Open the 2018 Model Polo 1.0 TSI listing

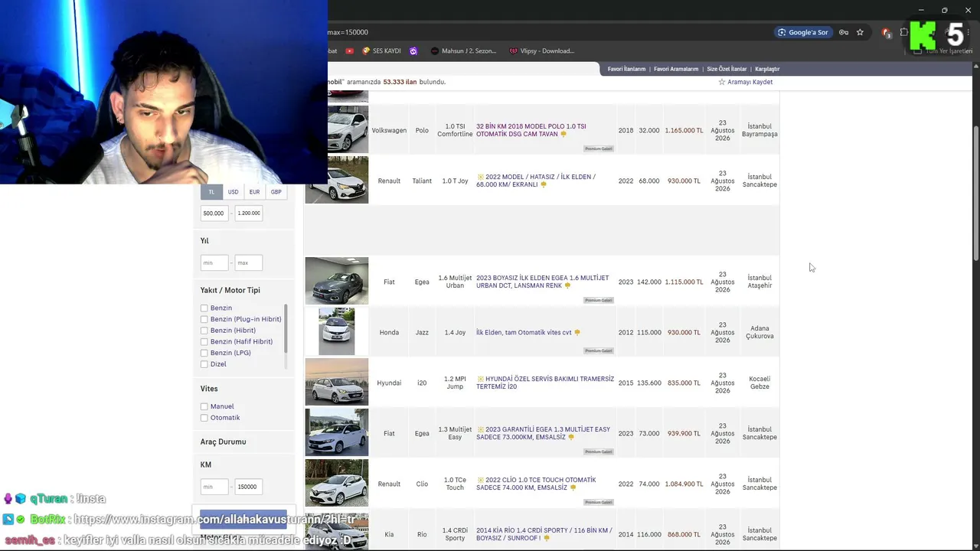[x=531, y=130]
